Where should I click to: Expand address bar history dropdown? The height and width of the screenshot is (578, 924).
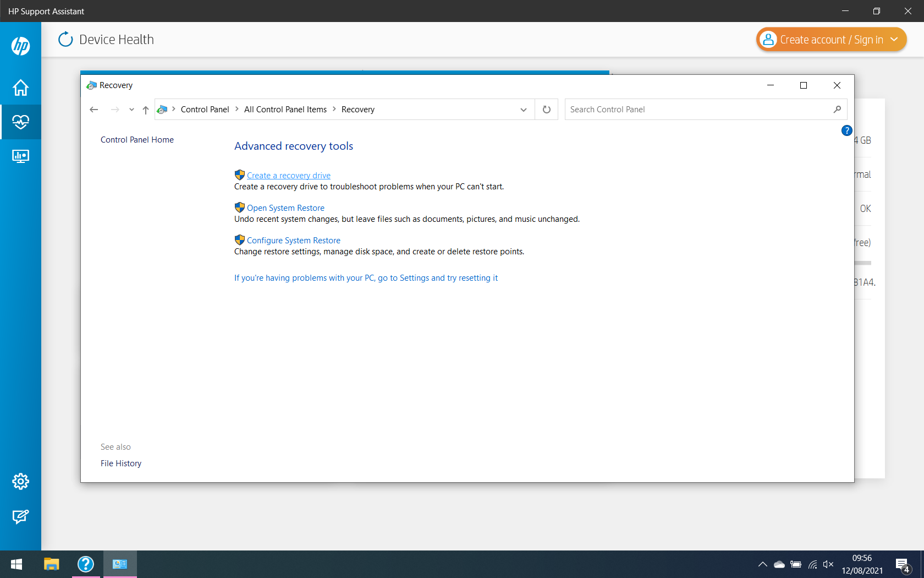524,110
